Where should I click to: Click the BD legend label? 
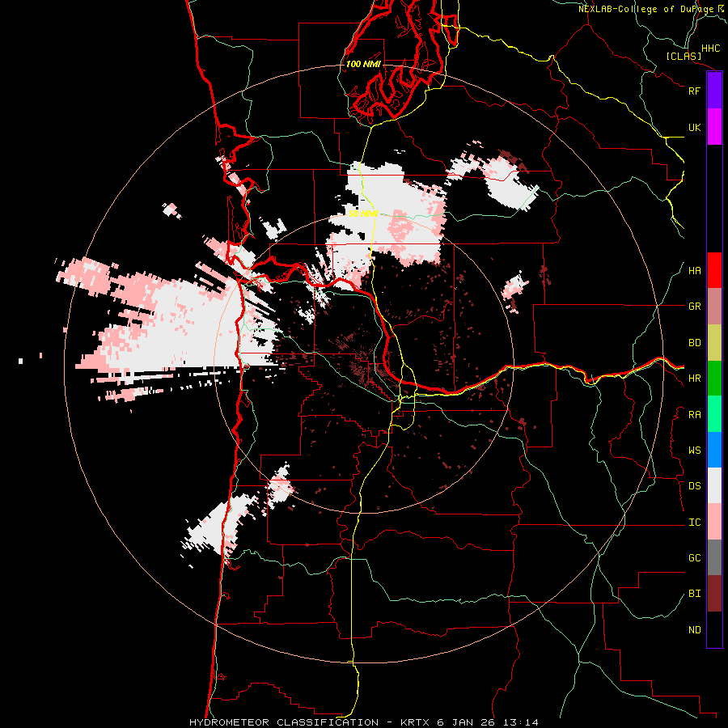point(694,343)
